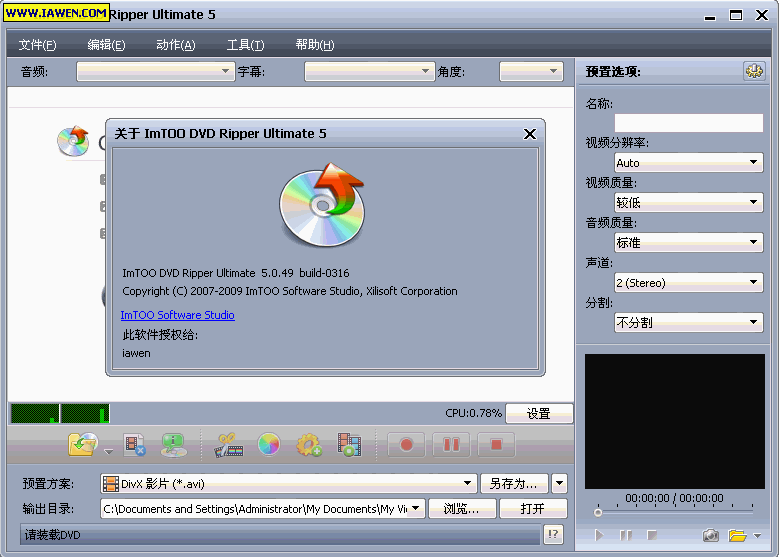Take a snapshot with the camera icon
Image resolution: width=779 pixels, height=557 pixels.
pos(710,536)
